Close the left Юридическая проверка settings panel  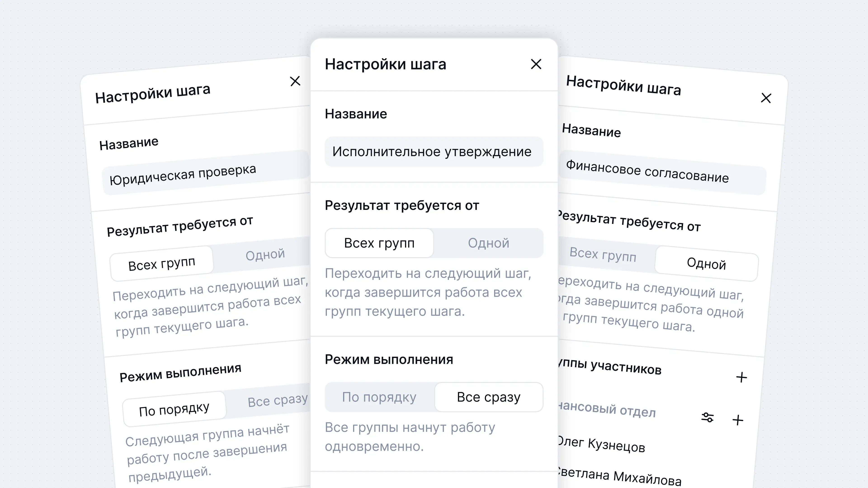click(x=295, y=81)
